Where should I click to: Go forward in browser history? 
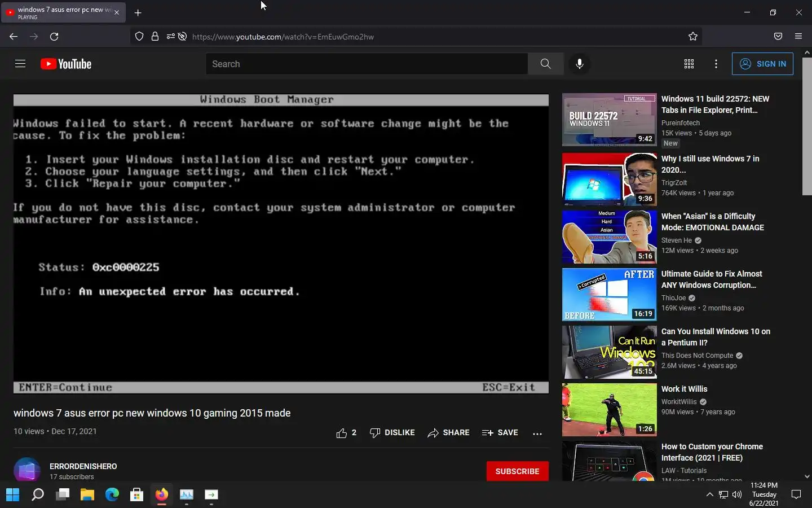[x=34, y=36]
